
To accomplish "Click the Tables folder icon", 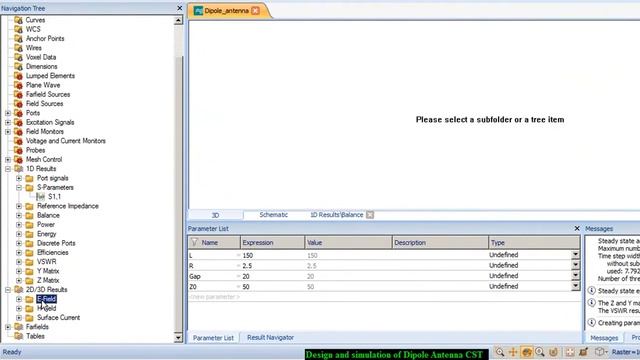I will pos(18,336).
